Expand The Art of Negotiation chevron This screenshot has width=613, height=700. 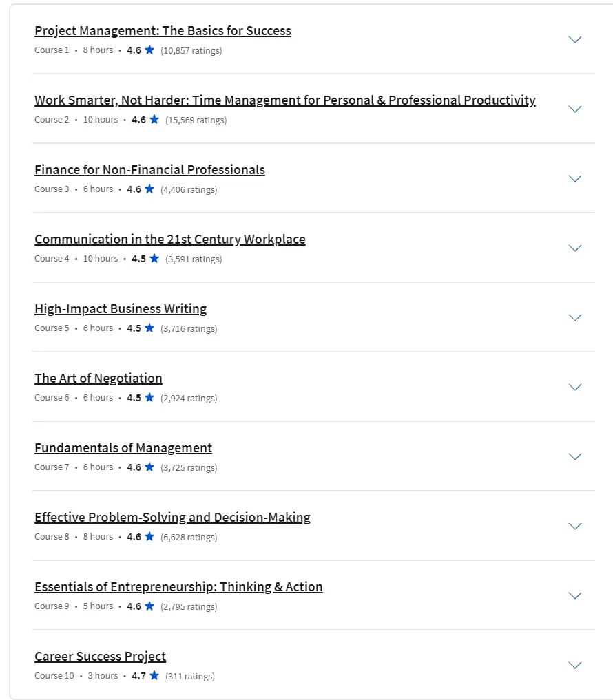point(574,387)
